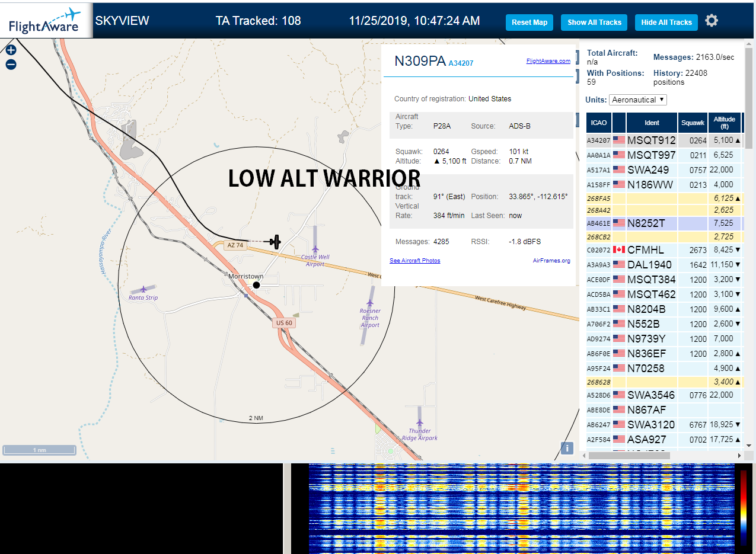Open the See Aircraft Photos link
This screenshot has height=554, width=756.
(x=415, y=261)
